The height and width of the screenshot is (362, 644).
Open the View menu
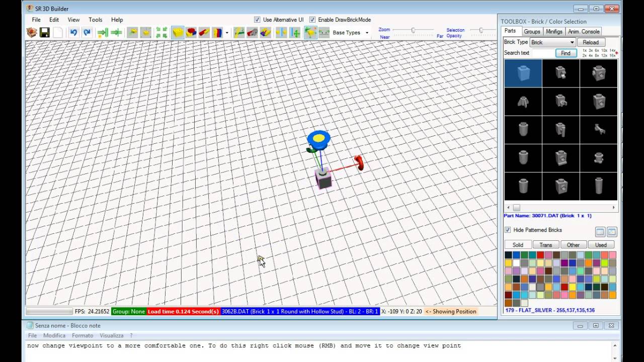73,20
